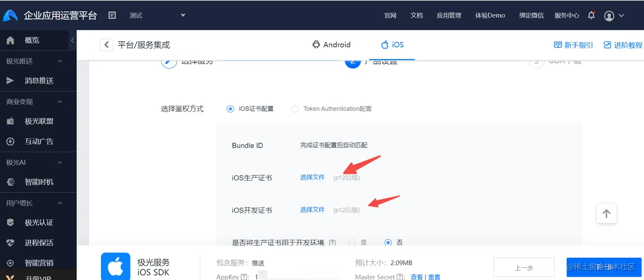Toggle sidebar menu icon beside platform title
Image resolution: width=644 pixels, height=280 pixels.
point(112,15)
